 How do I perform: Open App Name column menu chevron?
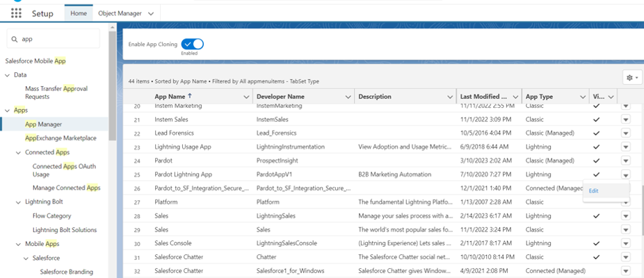(246, 97)
